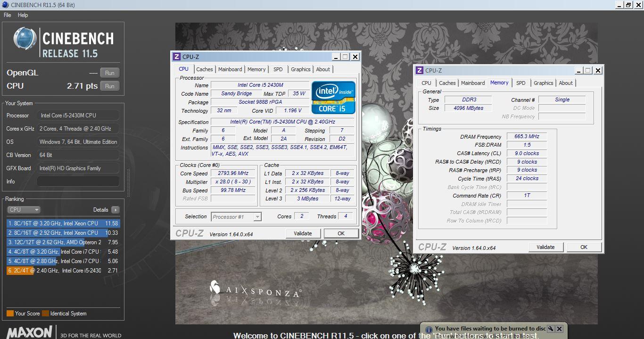The height and width of the screenshot is (339, 644).
Task: Open SPD tab in left CPU-Z window
Action: coord(278,69)
